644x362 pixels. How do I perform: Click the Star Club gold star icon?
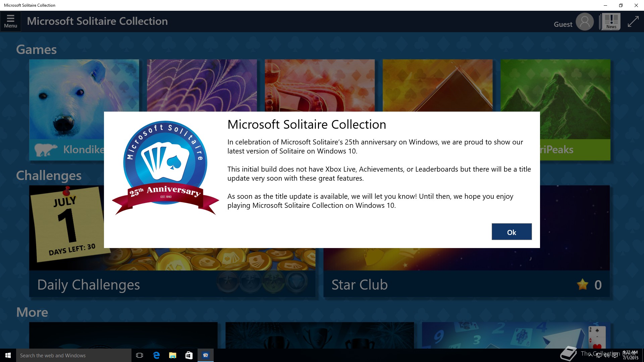582,285
